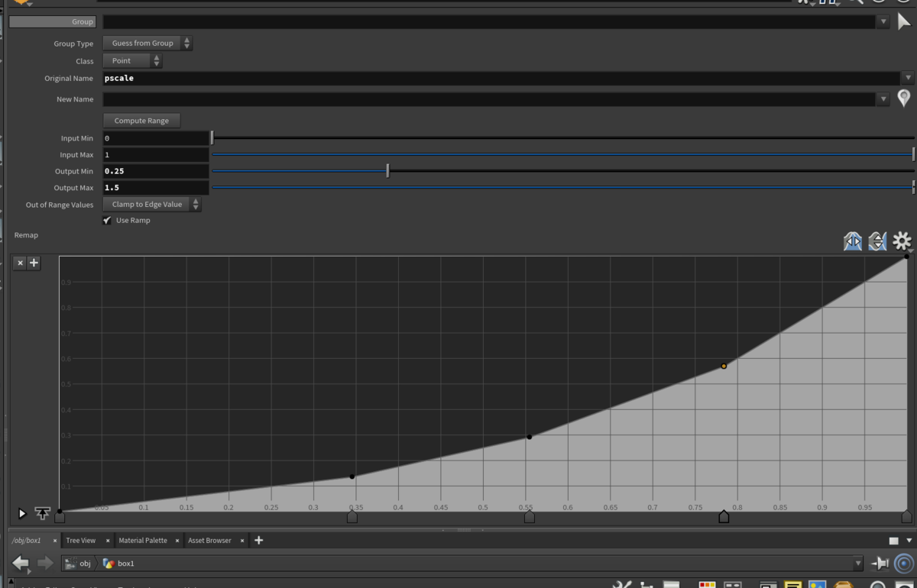Open the New Name dropdown arrow
Viewport: 917px width, 588px height.
[884, 99]
